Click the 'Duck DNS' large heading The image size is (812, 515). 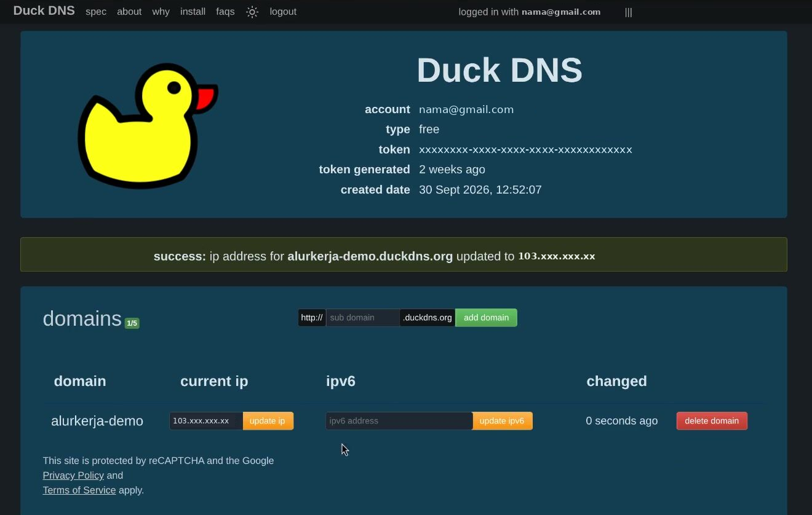coord(500,70)
